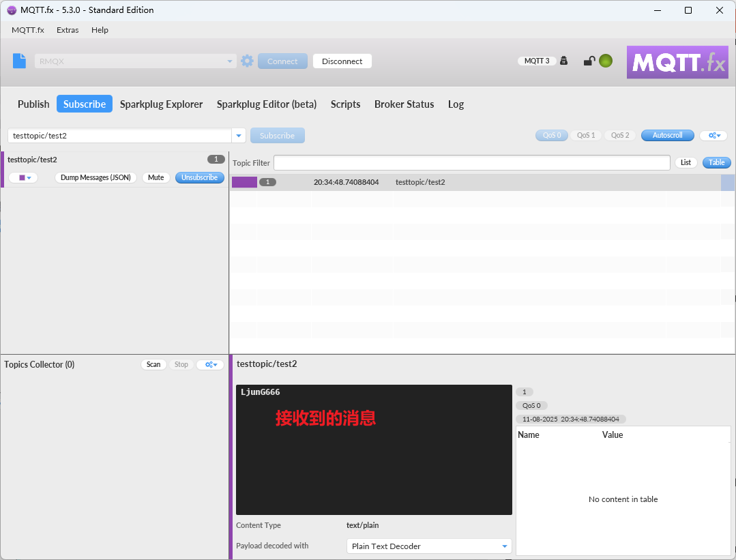View the Broker Status tab
The width and height of the screenshot is (736, 560).
(x=404, y=104)
